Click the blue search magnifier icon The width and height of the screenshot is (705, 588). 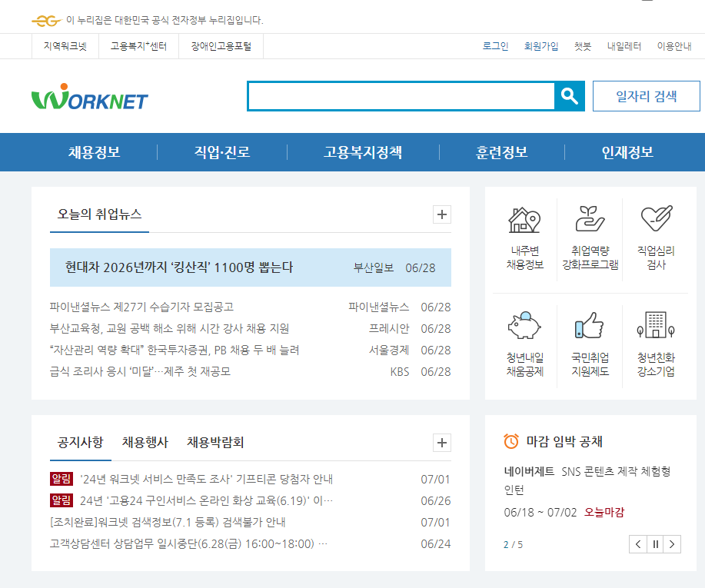click(x=570, y=95)
